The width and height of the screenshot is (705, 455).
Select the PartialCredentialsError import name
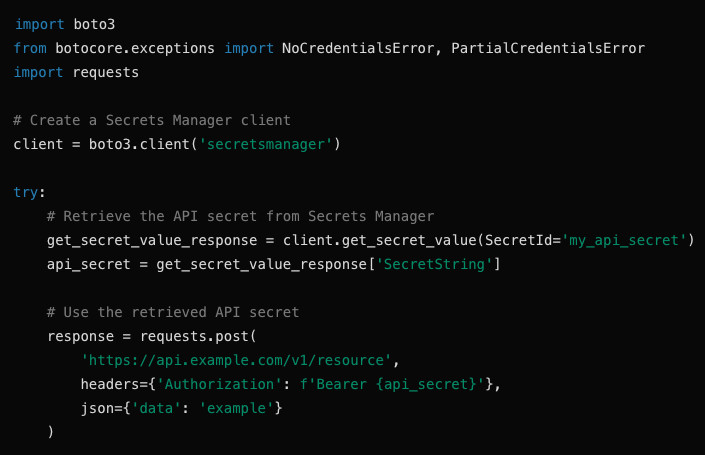pos(548,48)
